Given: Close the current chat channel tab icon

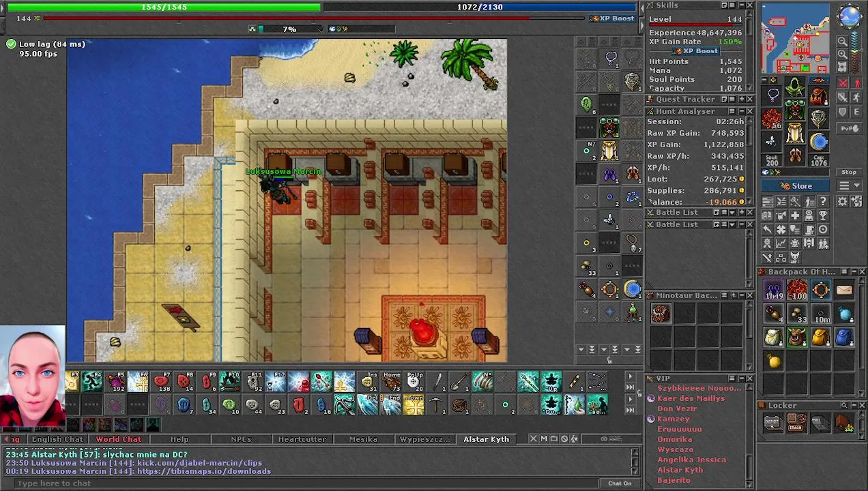Looking at the screenshot, I should (534, 439).
